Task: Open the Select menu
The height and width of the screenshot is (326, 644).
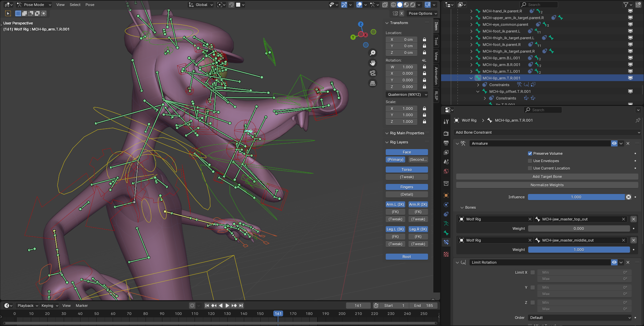Action: pos(75,5)
